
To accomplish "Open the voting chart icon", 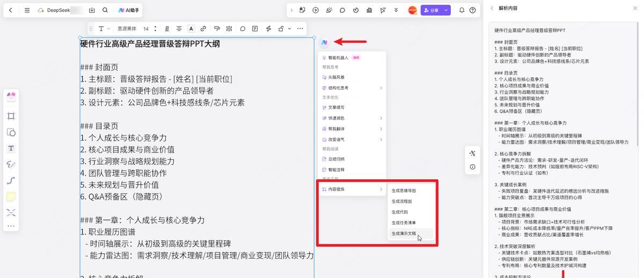I will point(369,10).
